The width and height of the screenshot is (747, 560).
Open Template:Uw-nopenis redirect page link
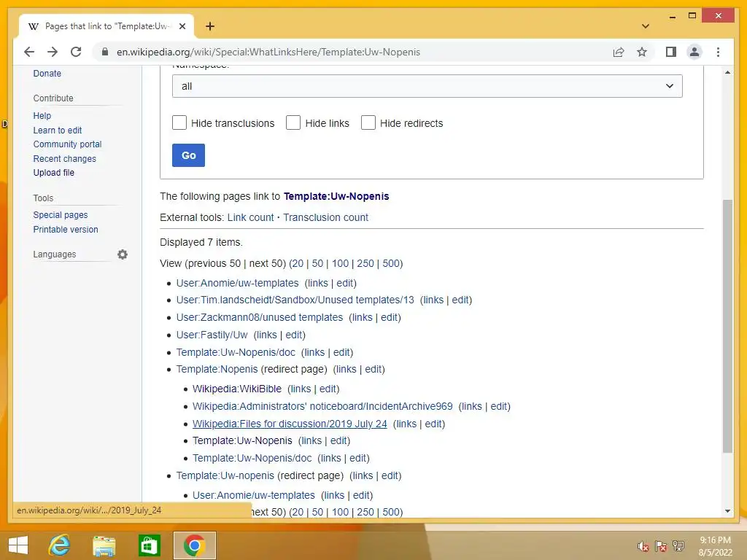tap(225, 475)
